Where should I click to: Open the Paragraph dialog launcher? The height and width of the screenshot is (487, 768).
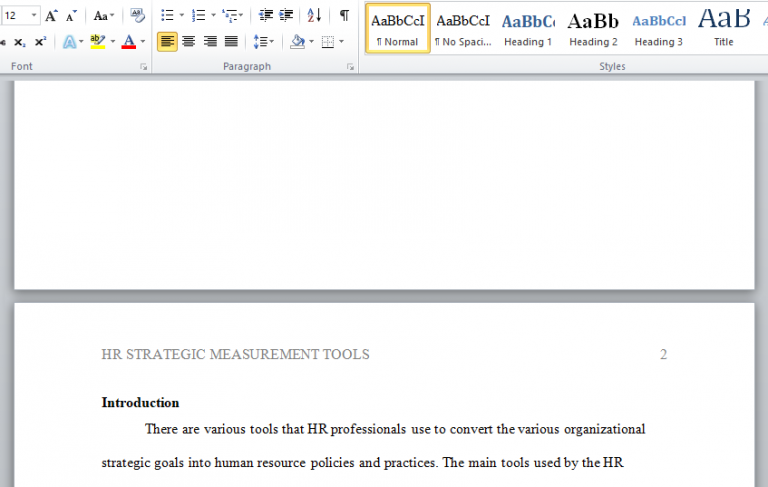[350, 66]
